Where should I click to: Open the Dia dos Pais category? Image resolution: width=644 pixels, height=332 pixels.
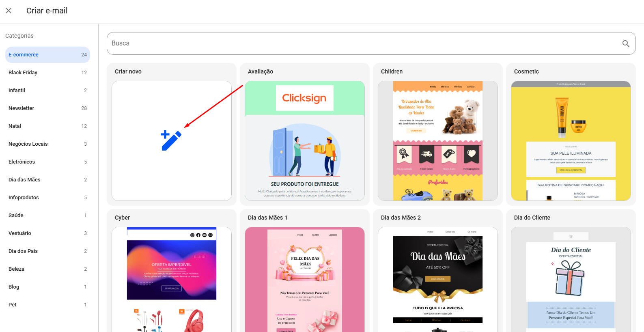pos(47,251)
